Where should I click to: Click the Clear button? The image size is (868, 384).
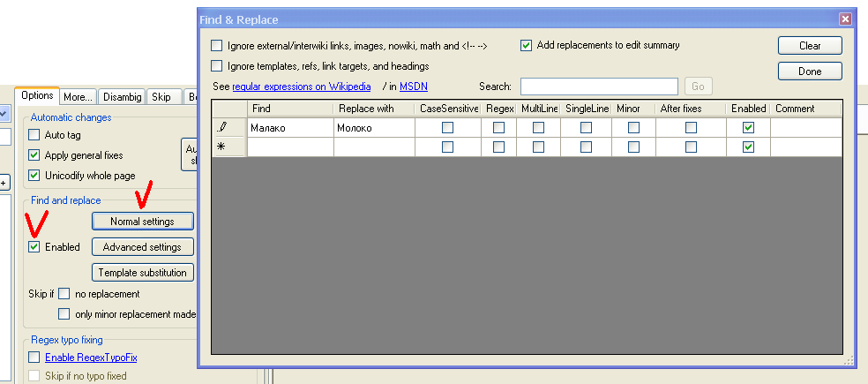click(810, 45)
